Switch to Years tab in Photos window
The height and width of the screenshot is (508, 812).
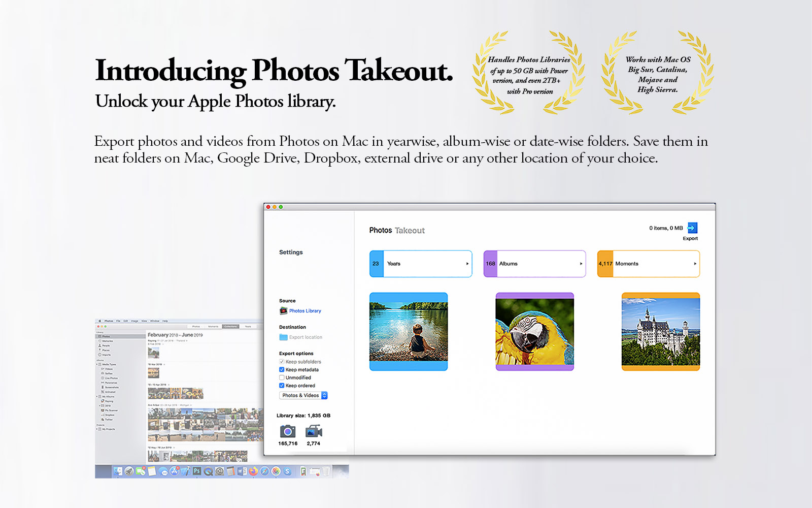[248, 327]
